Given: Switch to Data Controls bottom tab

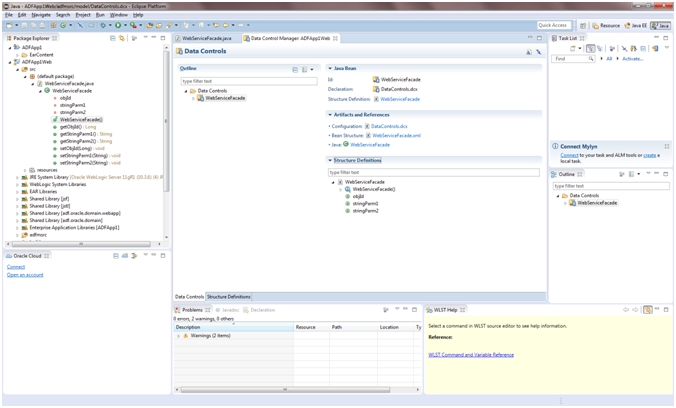Looking at the screenshot, I should [189, 297].
